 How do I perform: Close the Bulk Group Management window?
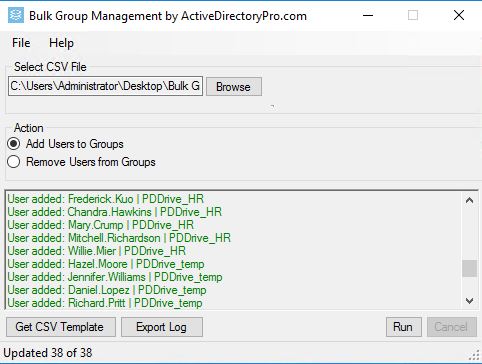pyautogui.click(x=459, y=15)
